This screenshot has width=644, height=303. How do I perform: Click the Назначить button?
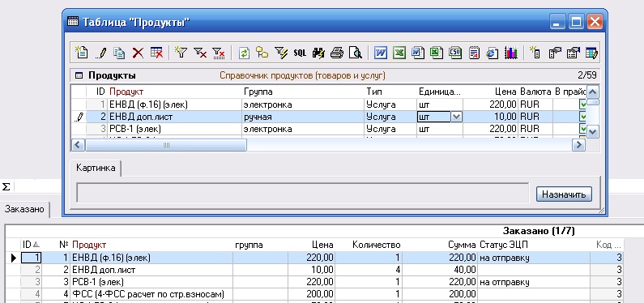(x=564, y=194)
